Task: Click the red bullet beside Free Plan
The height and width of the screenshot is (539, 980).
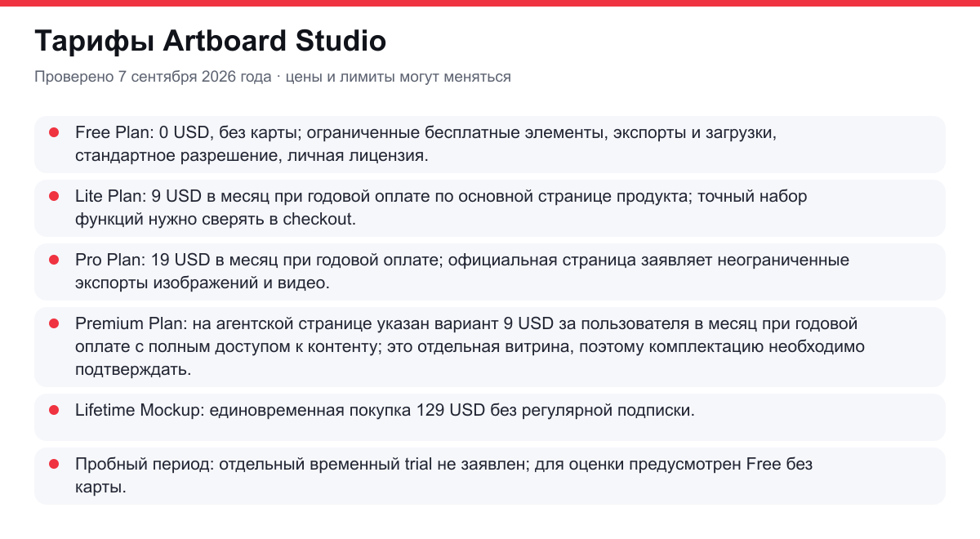Action: (x=54, y=131)
